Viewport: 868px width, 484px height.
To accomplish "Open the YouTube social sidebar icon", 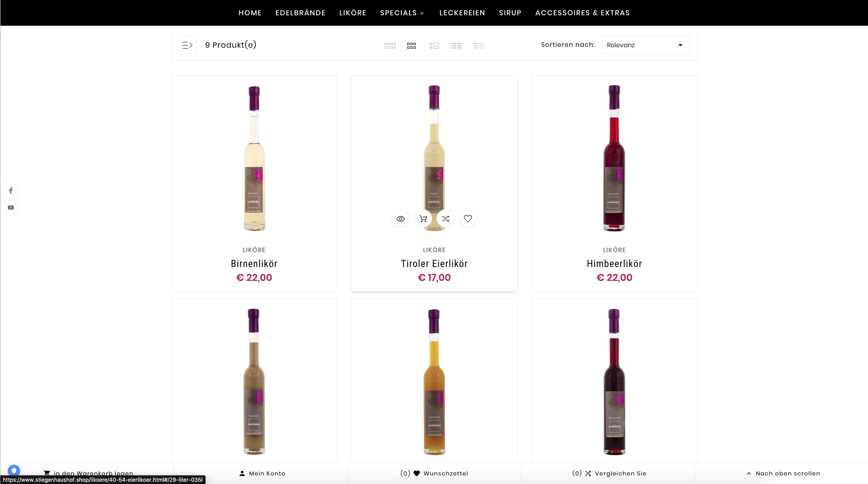I will click(x=11, y=208).
